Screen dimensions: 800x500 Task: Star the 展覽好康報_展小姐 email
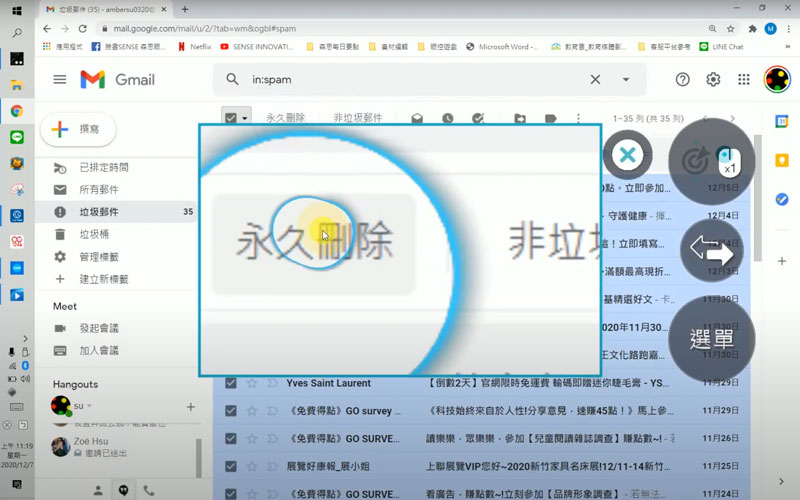[x=252, y=466]
